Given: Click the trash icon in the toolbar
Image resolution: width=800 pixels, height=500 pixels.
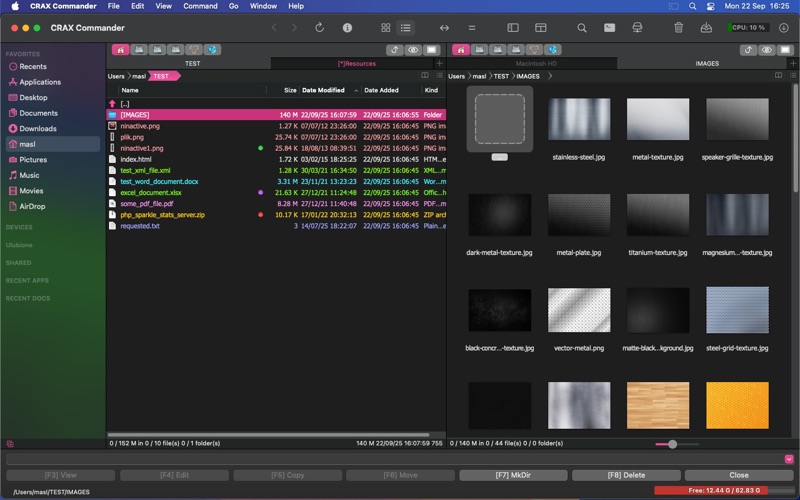Looking at the screenshot, I should [679, 28].
